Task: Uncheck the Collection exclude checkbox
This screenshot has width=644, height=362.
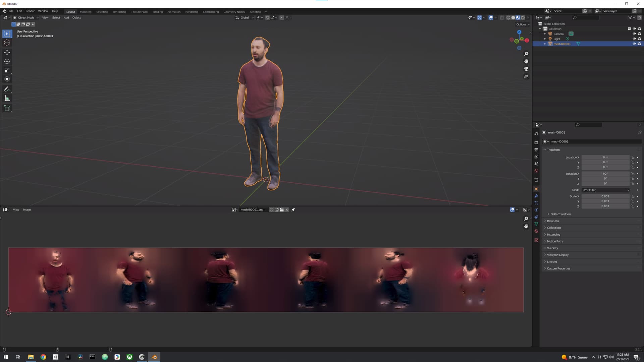Action: [629, 29]
